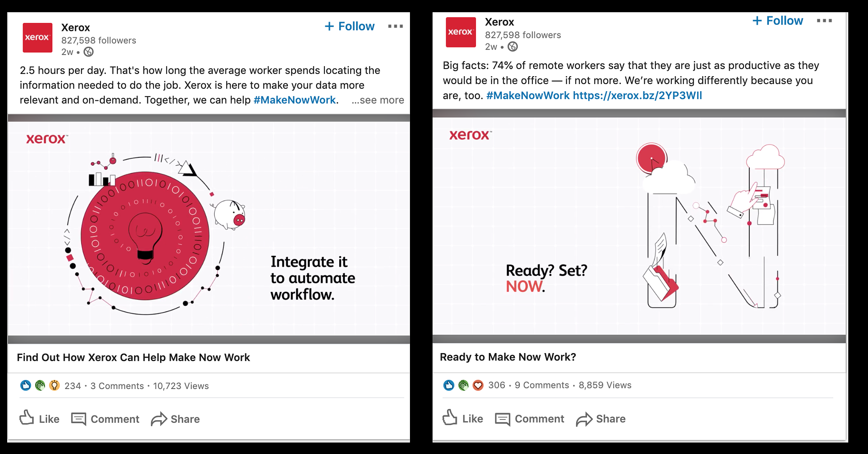Click the #MakeNowWork hashtag in left post
Viewport: 868px width, 454px height.
point(295,100)
